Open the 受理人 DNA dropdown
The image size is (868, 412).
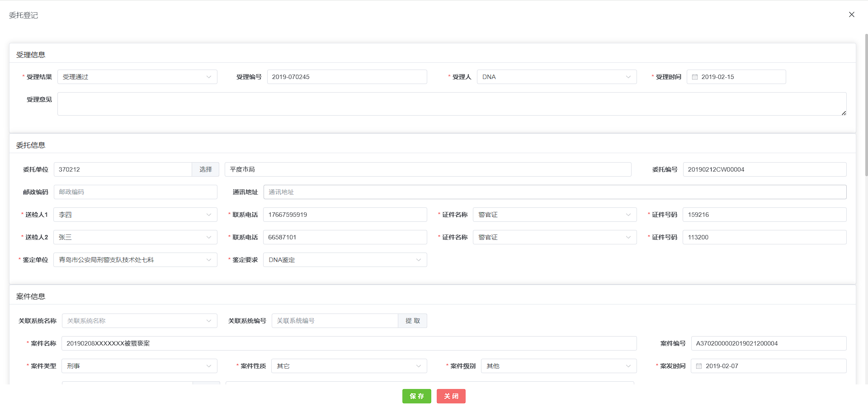[557, 77]
